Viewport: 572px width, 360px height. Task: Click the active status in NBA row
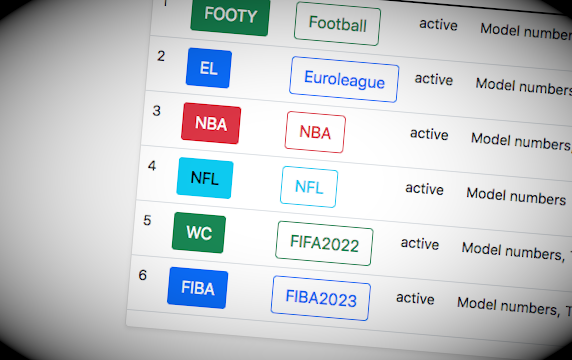click(x=429, y=134)
